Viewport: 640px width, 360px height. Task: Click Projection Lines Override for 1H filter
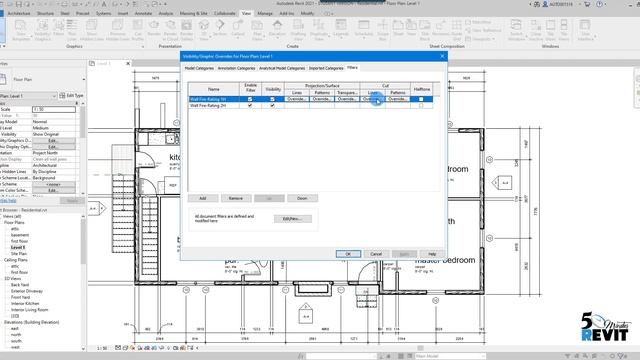pos(297,99)
